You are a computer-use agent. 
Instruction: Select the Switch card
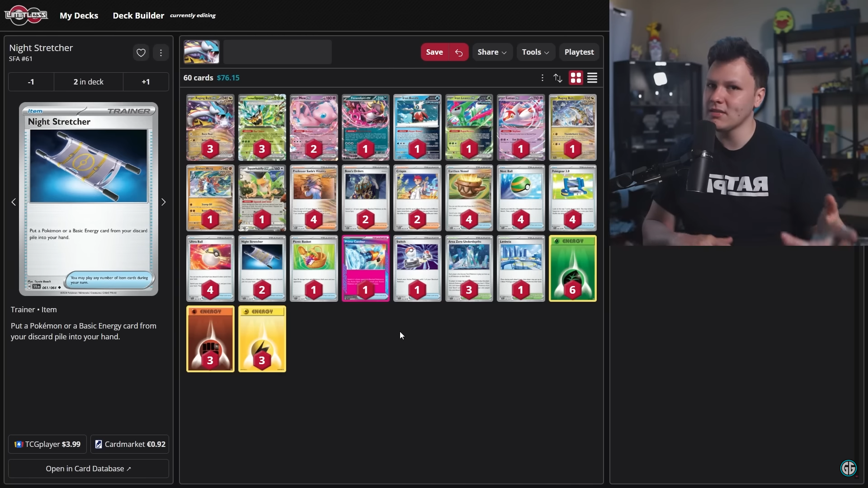click(x=417, y=268)
